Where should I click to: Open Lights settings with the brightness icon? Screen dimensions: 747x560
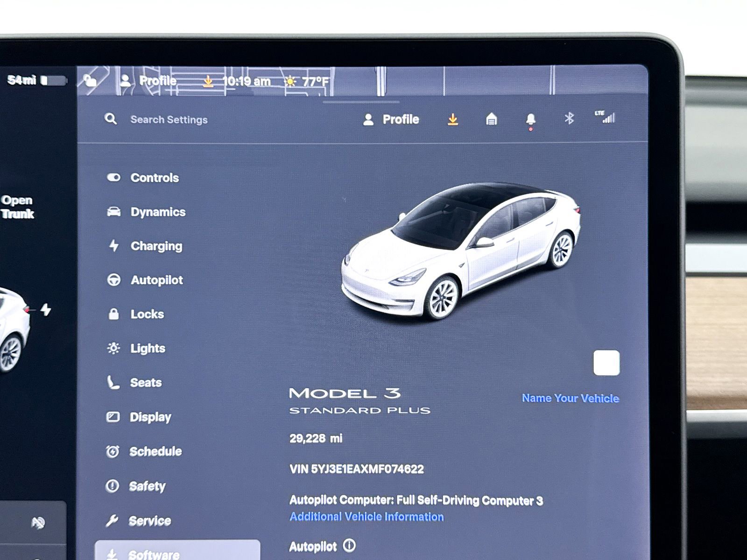point(113,348)
